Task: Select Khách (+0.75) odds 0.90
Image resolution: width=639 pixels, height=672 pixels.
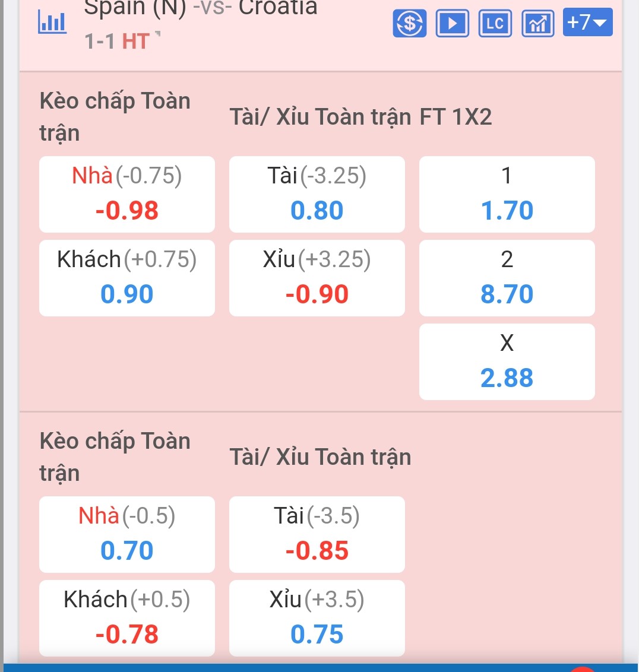Action: 127,278
